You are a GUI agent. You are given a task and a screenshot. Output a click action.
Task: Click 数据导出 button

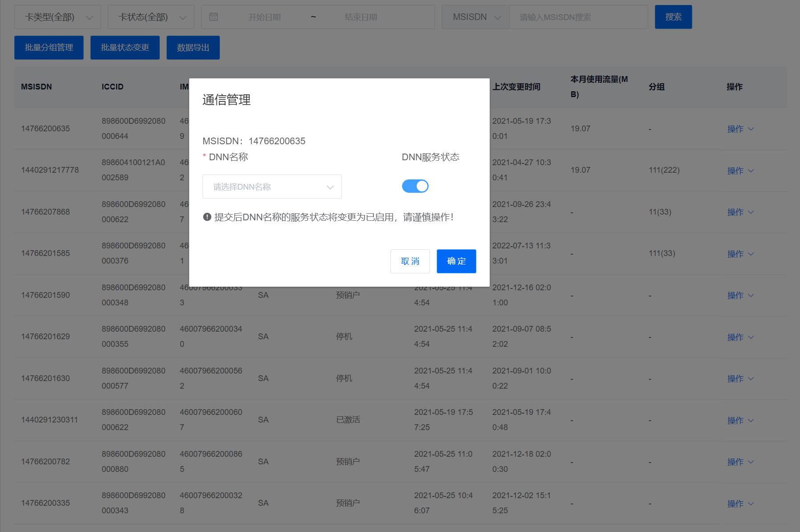coord(193,48)
